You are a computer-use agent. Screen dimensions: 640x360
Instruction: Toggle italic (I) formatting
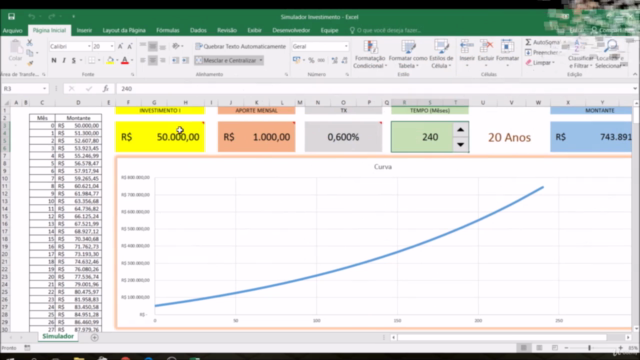tap(64, 60)
